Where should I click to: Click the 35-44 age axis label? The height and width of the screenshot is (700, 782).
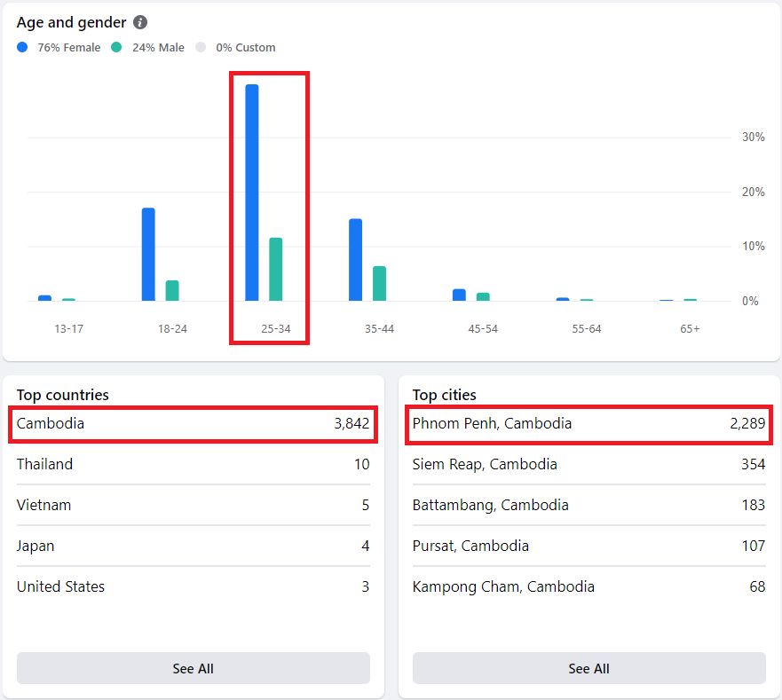[380, 329]
